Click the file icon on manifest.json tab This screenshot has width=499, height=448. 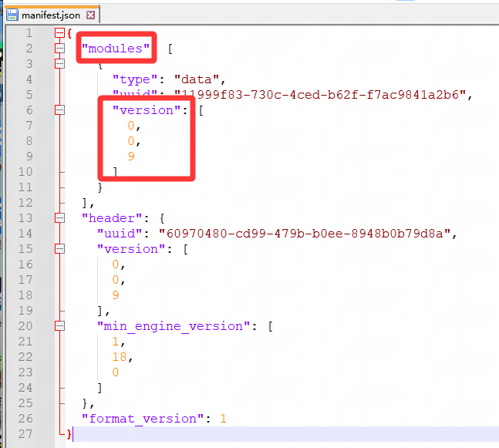click(x=12, y=15)
